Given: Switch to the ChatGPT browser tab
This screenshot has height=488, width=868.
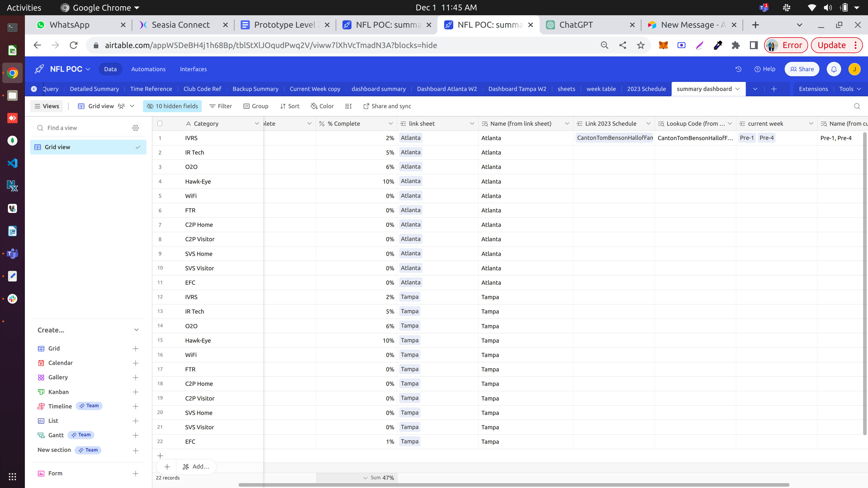Looking at the screenshot, I should click(590, 25).
